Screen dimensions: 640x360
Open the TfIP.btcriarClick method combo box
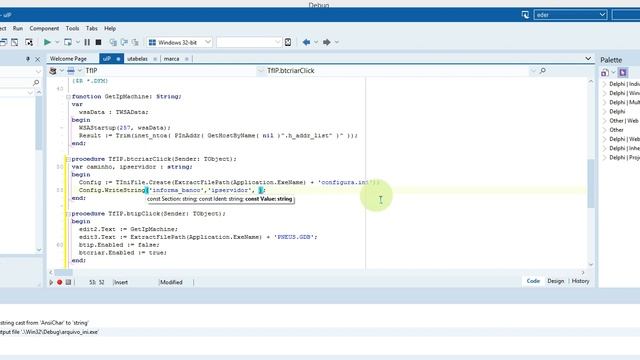tap(400, 71)
